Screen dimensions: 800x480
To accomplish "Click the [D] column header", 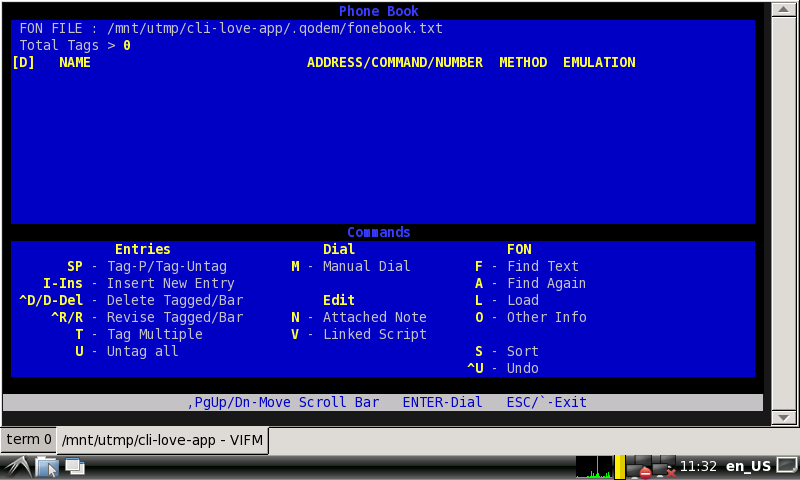I will 23,62.
